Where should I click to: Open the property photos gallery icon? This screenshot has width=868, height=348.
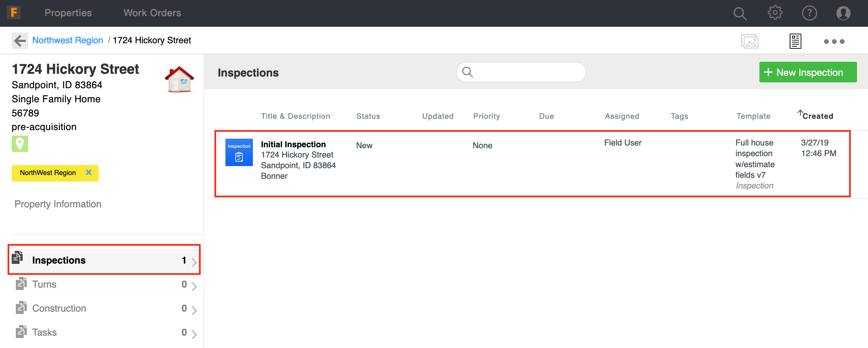pyautogui.click(x=749, y=42)
